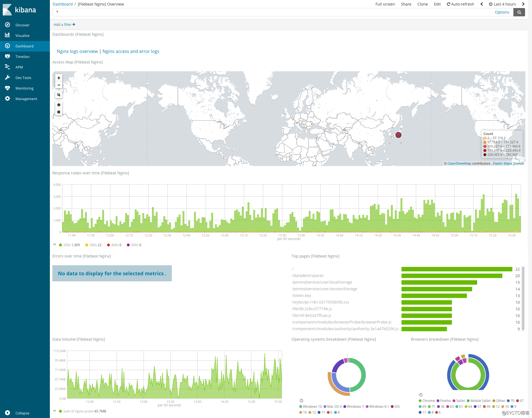Click the map fit bounds crop icon
This screenshot has height=418, width=532.
click(59, 95)
